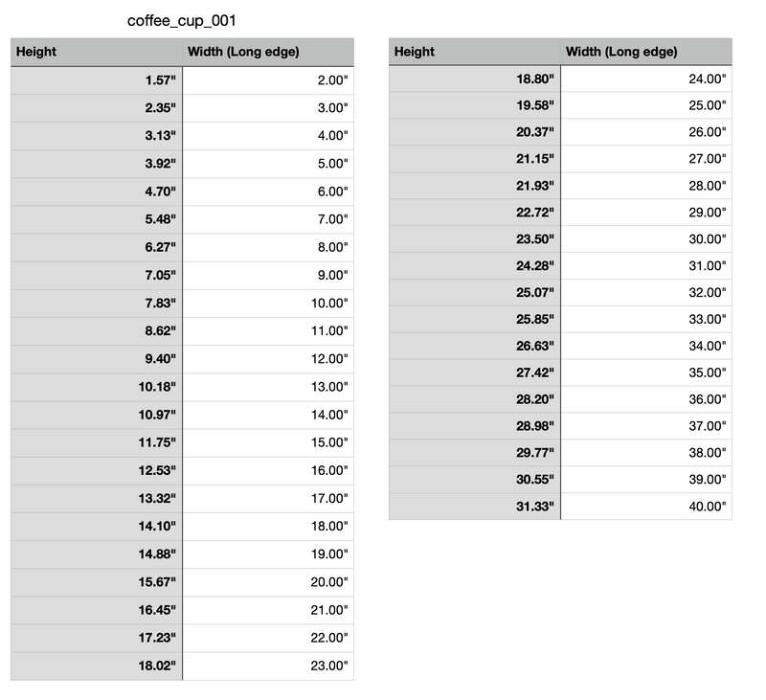
Task: Select the width cell 40.00"
Action: pos(646,506)
